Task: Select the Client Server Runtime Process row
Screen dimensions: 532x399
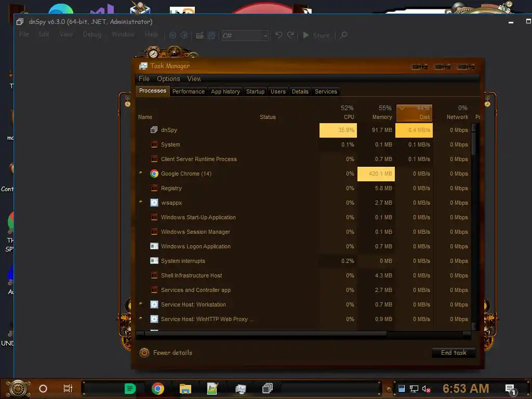Action: coord(303,159)
